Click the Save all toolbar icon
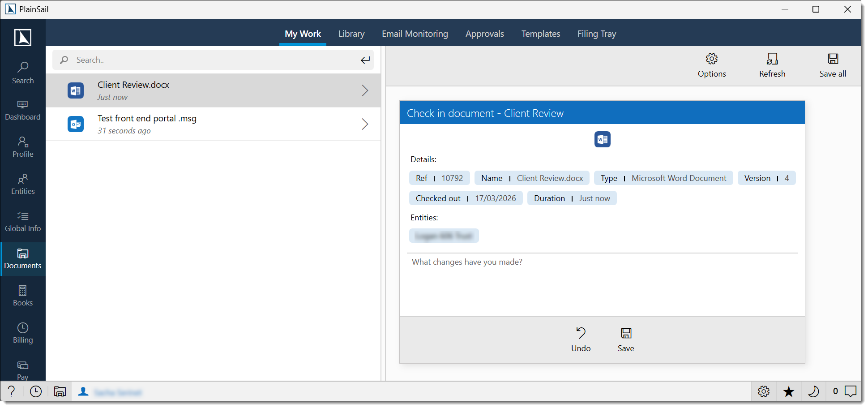The width and height of the screenshot is (868, 408). pos(832,65)
